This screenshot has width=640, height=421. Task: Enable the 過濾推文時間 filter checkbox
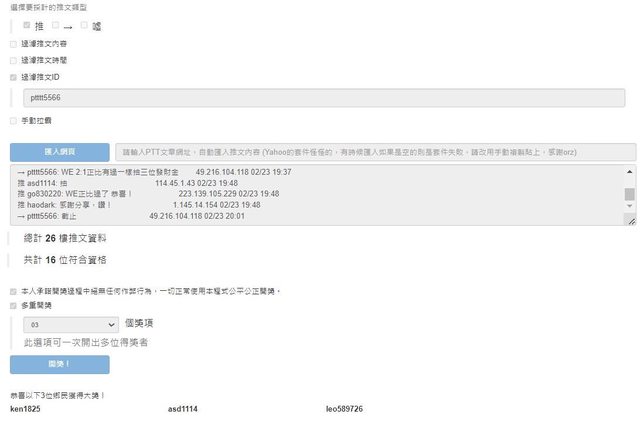(13, 60)
